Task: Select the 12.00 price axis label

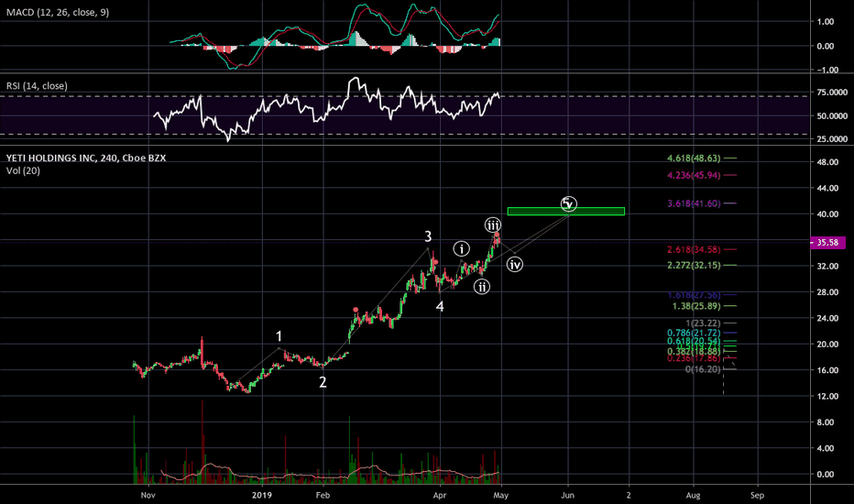Action: (827, 396)
